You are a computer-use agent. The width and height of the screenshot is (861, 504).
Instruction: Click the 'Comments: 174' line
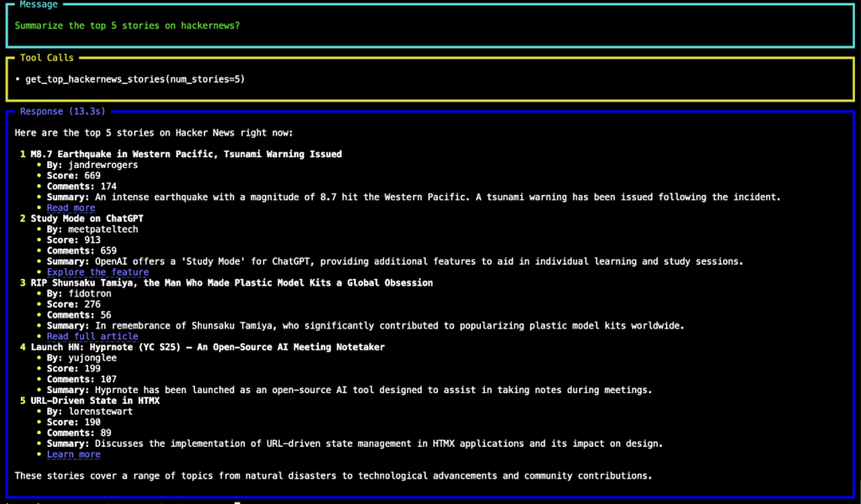[x=82, y=186]
